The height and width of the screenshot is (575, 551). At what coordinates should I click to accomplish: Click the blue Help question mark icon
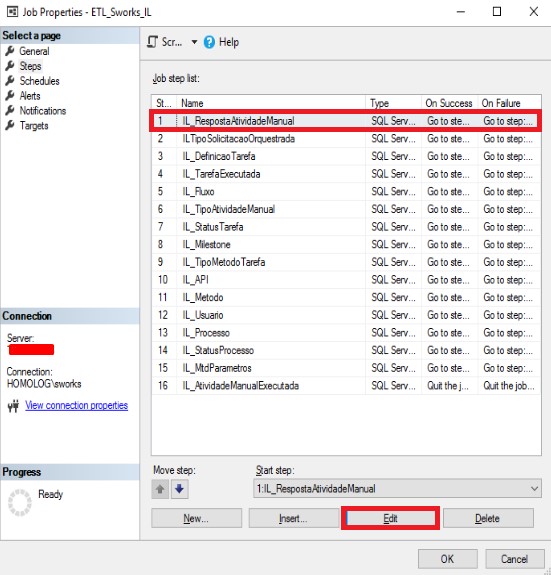click(x=209, y=42)
